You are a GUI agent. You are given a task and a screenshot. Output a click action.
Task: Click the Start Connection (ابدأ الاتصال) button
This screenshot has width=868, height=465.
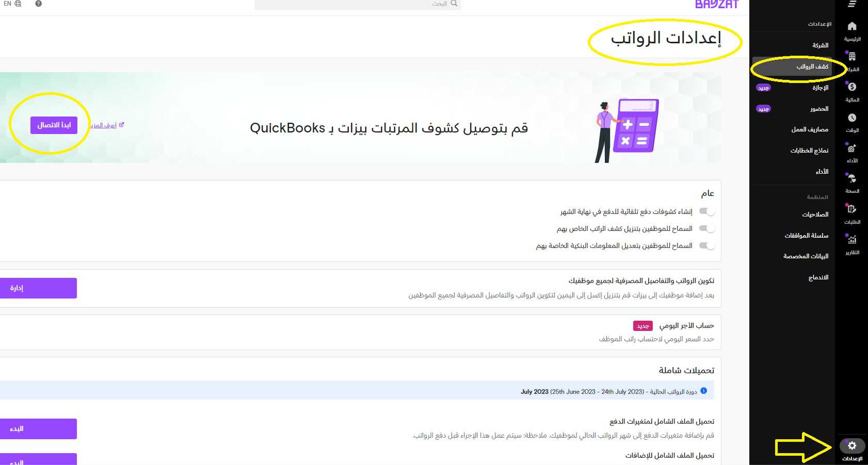[54, 125]
